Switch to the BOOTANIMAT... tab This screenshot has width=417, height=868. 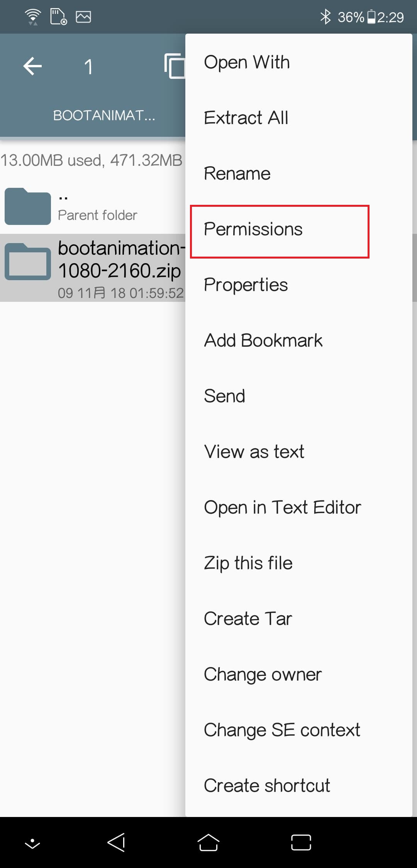pos(104,115)
